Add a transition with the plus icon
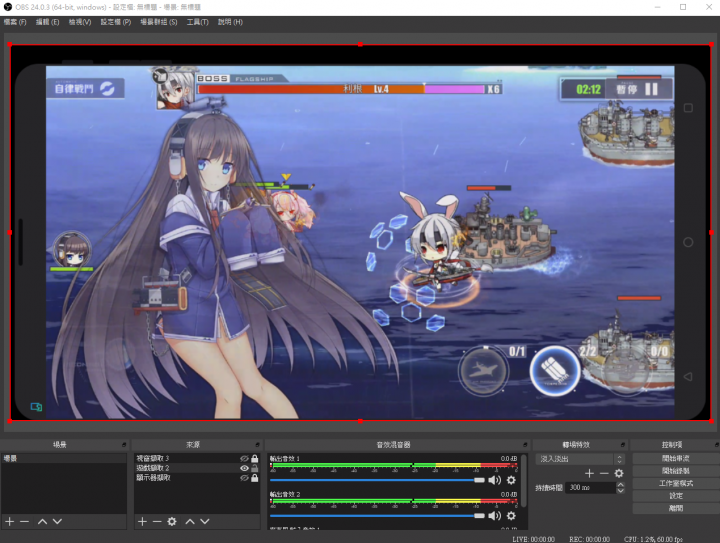The height and width of the screenshot is (543, 720). 590,473
